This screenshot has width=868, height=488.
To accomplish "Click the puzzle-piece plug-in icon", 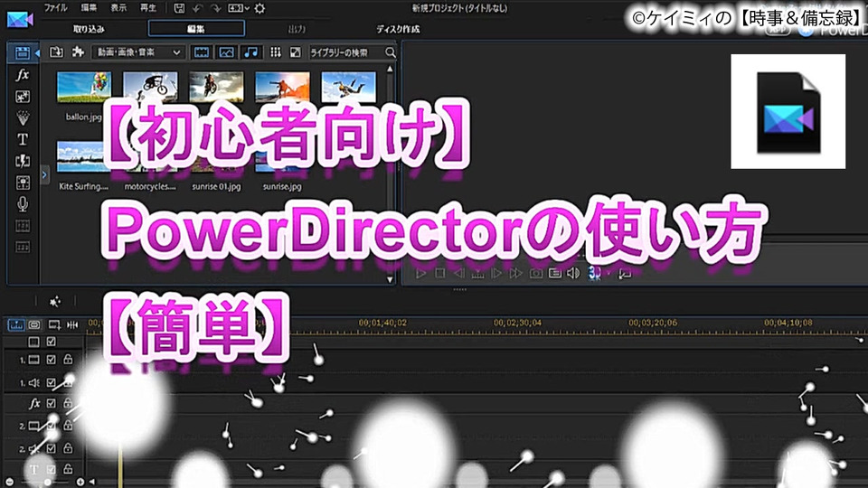I will click(x=78, y=52).
